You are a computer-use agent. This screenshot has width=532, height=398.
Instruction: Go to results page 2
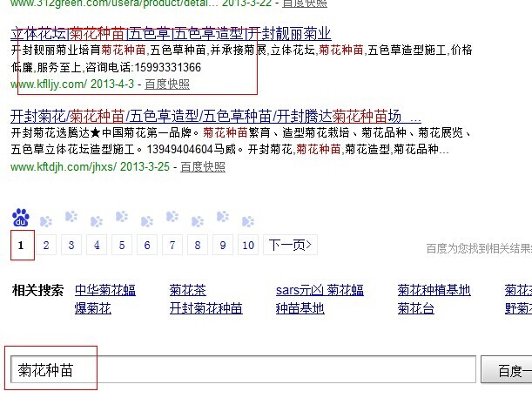click(x=46, y=245)
